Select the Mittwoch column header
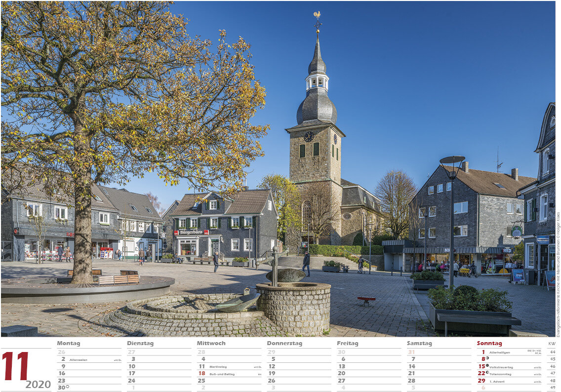 [211, 343]
